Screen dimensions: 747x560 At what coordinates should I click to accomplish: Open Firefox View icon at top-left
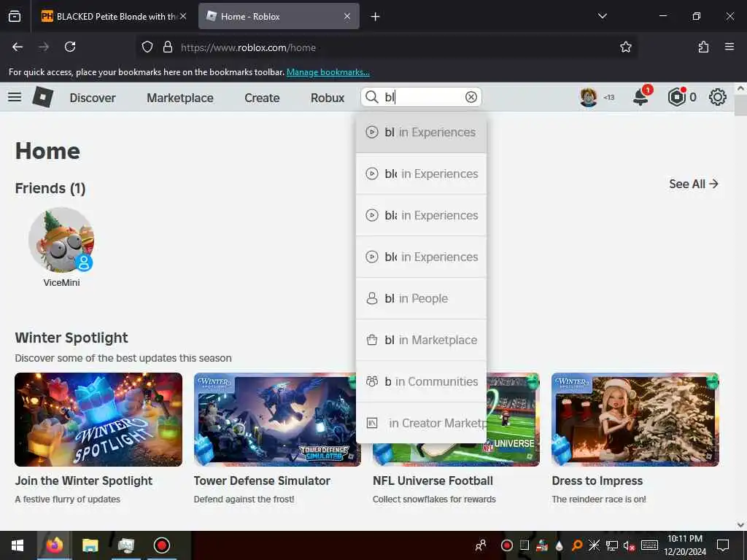pos(15,16)
